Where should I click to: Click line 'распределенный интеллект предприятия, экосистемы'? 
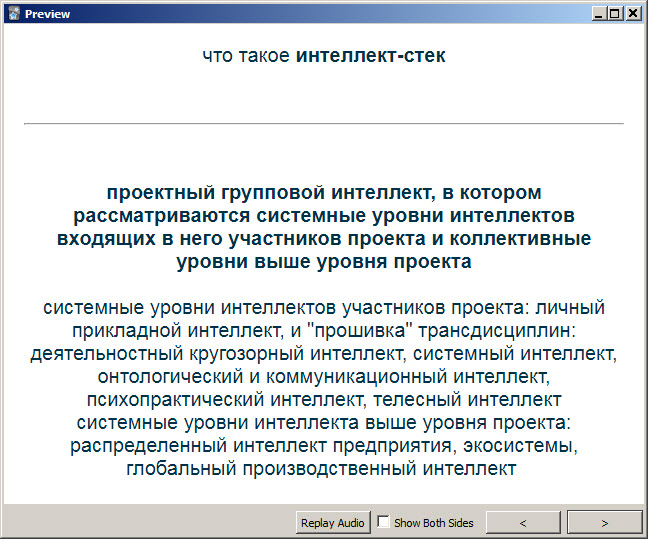click(323, 445)
